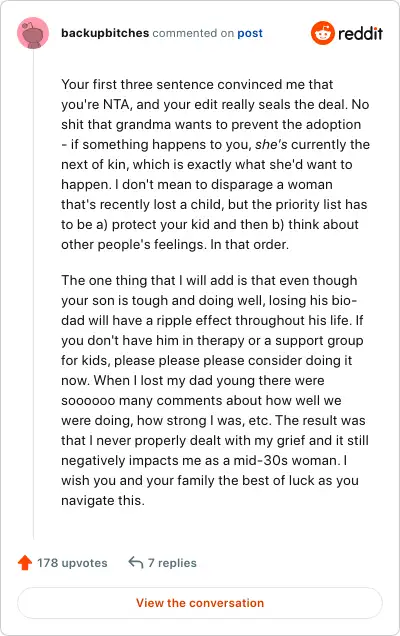Viewport: 400px width, 636px height.
Task: Click the orange upvote arrow icon
Action: (x=25, y=563)
